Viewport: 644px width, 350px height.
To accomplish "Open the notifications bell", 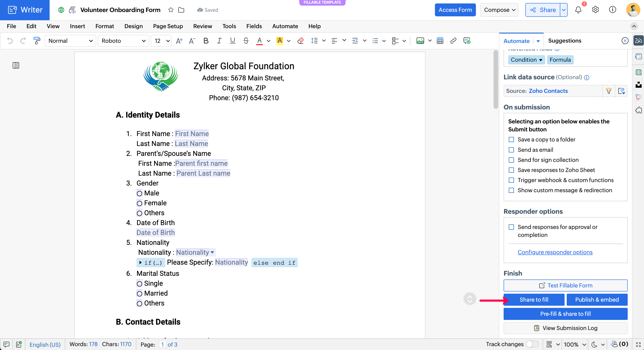I will (578, 10).
